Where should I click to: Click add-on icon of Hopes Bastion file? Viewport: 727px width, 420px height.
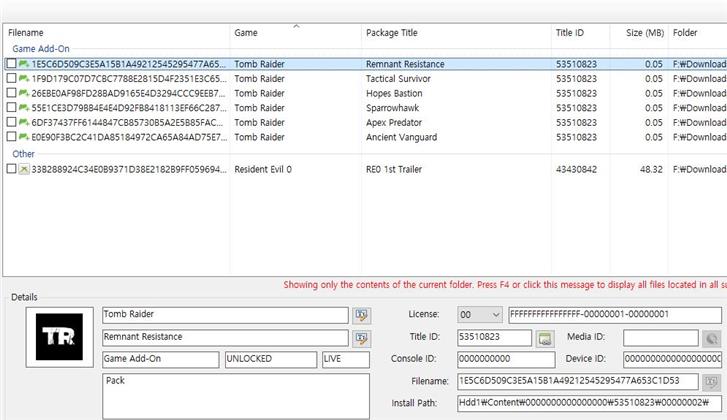(24, 93)
